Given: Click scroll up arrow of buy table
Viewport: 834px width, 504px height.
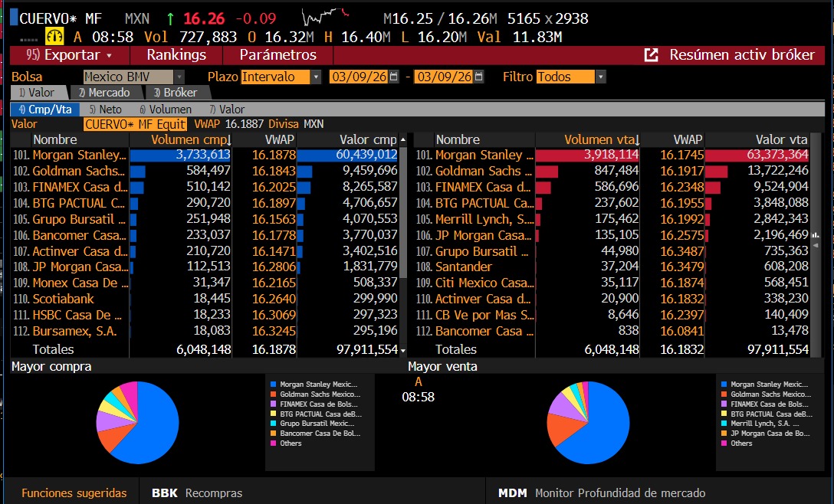Looking at the screenshot, I should coord(403,140).
